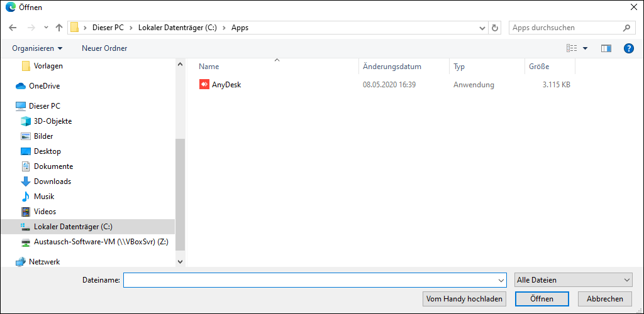Screen dimensions: 644x314
Task: Expand chevron after 'Lokaler Datenträger (C:)' breadcrumb
Action: pyautogui.click(x=225, y=28)
